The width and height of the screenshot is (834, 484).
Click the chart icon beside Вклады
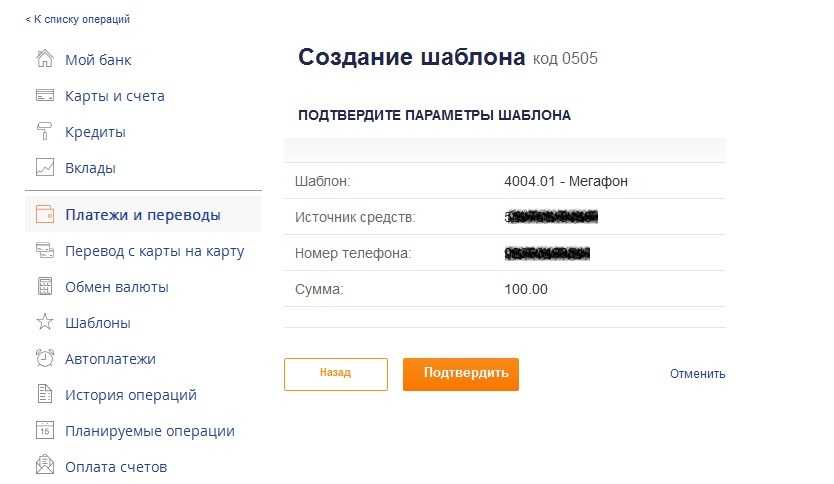44,168
